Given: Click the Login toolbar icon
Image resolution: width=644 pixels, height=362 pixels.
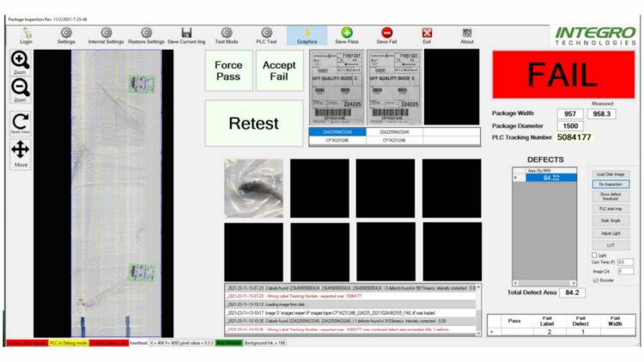Looking at the screenshot, I should coord(26,35).
